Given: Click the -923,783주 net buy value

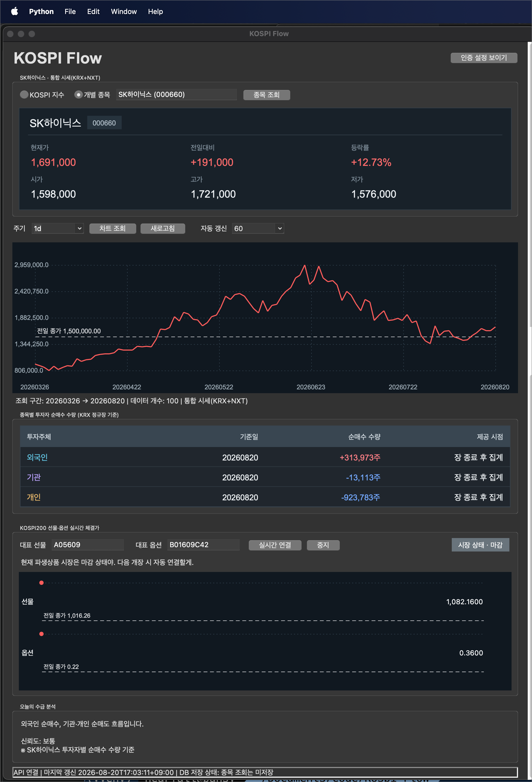Looking at the screenshot, I should [x=361, y=497].
